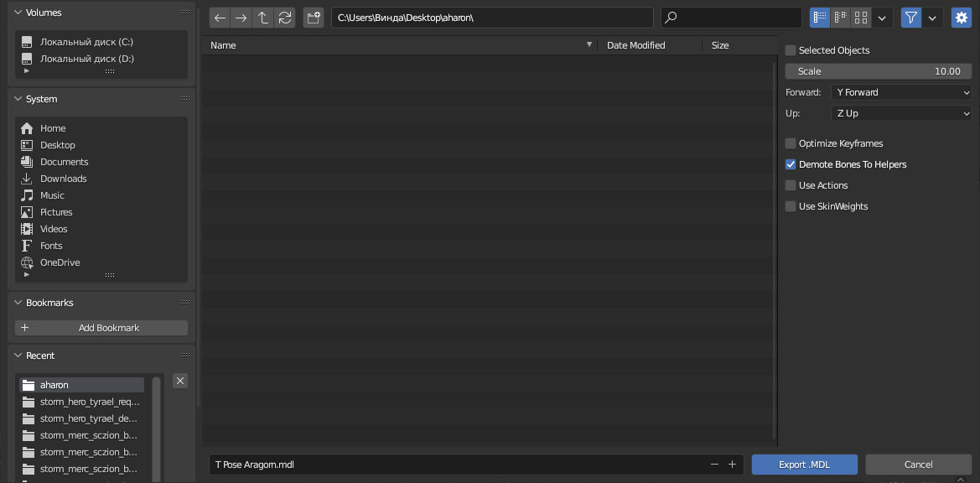Open Videos system folder
Image resolution: width=980 pixels, height=483 pixels.
pyautogui.click(x=54, y=229)
